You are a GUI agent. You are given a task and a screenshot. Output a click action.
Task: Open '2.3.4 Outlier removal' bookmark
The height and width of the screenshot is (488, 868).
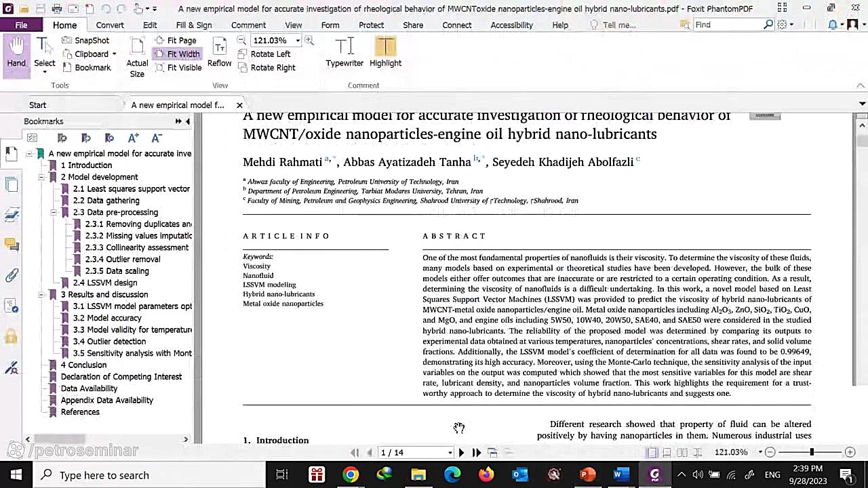click(122, 259)
